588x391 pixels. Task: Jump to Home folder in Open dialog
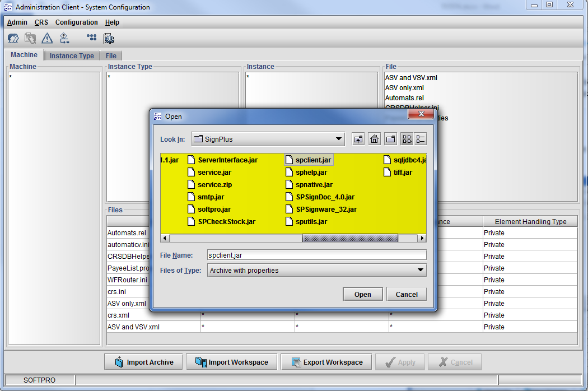tap(375, 139)
